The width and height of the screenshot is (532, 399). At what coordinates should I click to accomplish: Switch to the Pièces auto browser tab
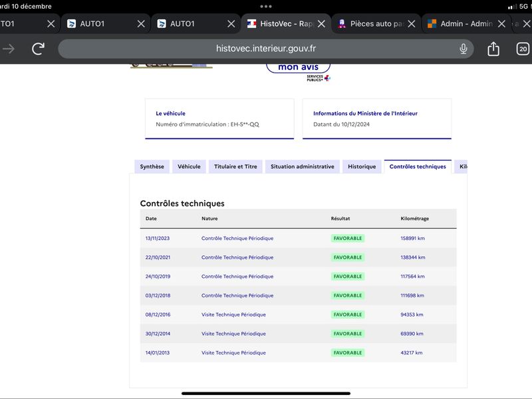click(376, 24)
